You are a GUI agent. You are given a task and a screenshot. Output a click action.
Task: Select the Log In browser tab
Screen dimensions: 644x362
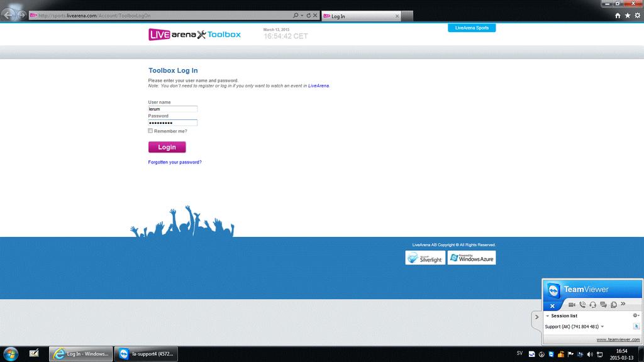pos(360,16)
